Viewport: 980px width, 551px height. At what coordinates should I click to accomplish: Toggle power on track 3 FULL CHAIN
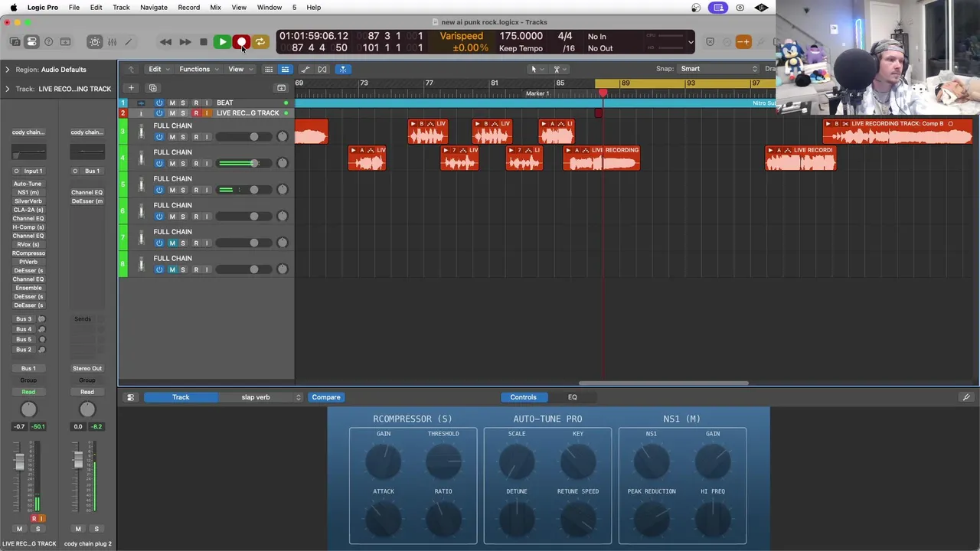[x=159, y=137]
